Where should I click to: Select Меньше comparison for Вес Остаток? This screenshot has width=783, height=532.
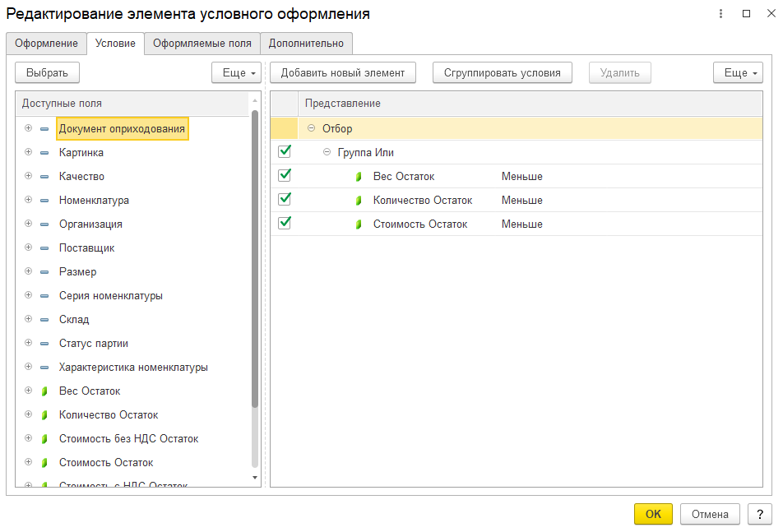coord(521,177)
